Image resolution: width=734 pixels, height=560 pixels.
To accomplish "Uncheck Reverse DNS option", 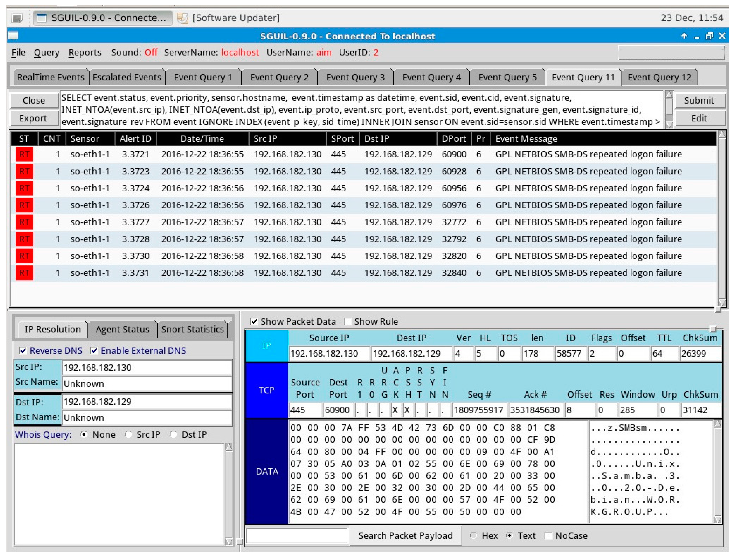I will click(x=23, y=350).
